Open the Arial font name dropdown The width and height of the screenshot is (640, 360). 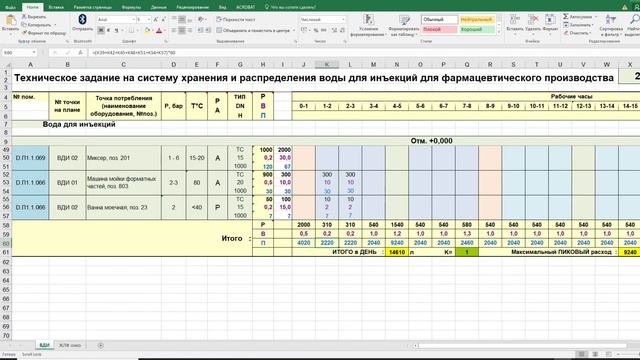pos(133,19)
